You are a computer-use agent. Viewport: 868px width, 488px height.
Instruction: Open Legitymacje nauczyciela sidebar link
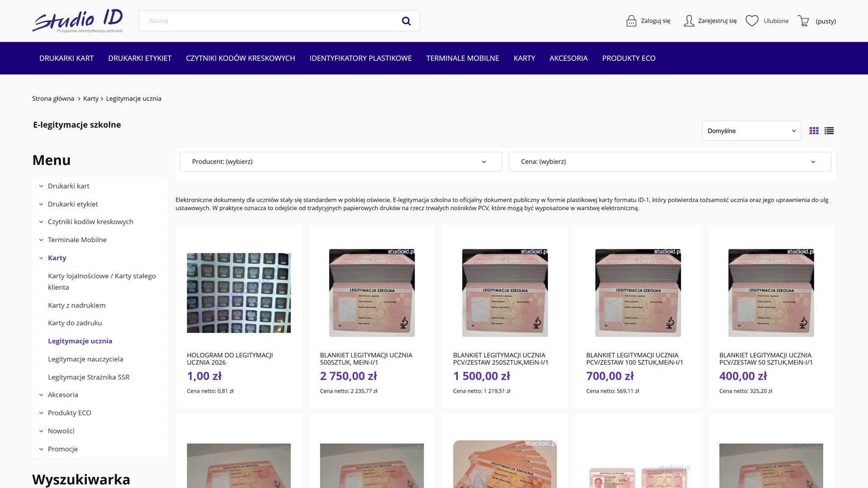pyautogui.click(x=85, y=359)
